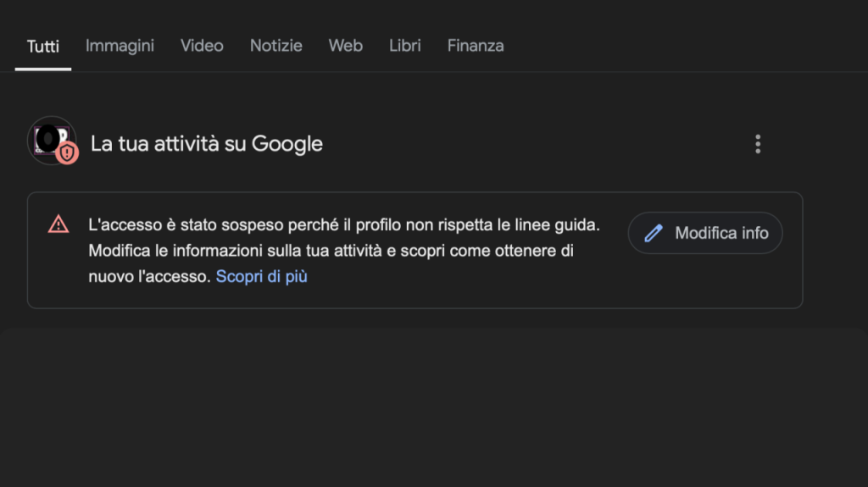This screenshot has width=868, height=487.
Task: Click the red warning triangle icon
Action: (x=58, y=224)
